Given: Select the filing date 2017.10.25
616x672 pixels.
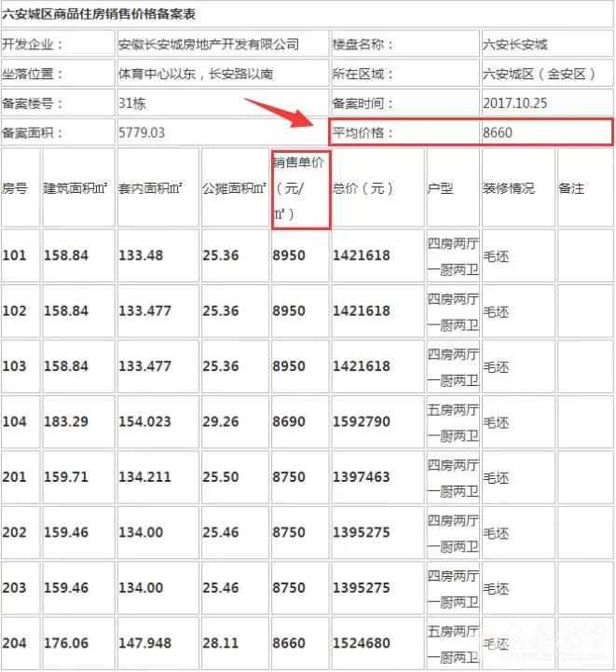Looking at the screenshot, I should coord(516,103).
